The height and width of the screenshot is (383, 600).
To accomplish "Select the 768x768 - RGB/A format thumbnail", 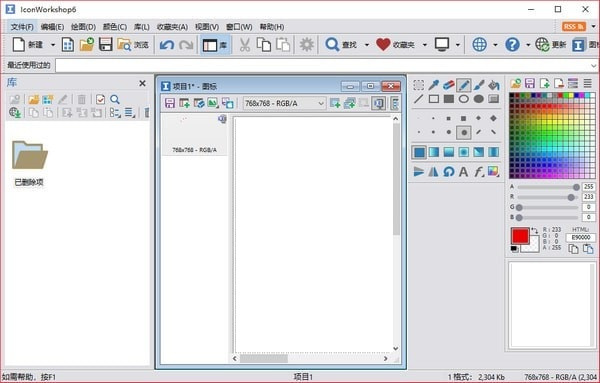I will coord(194,135).
